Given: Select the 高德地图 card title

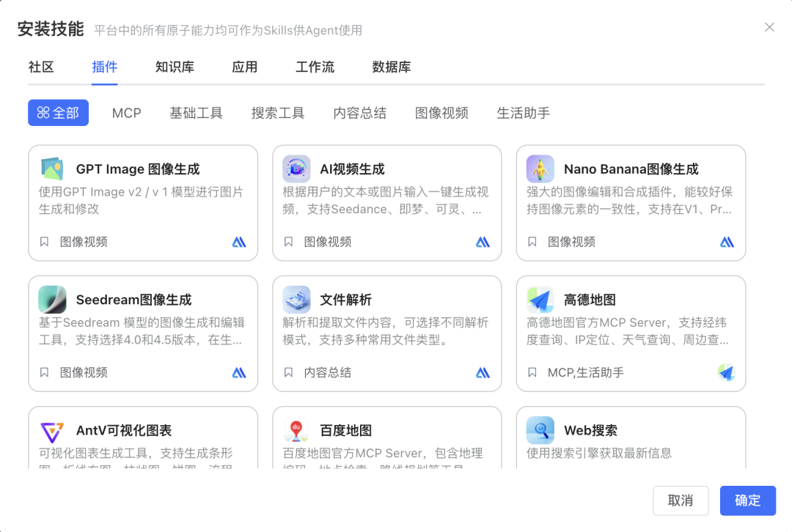Looking at the screenshot, I should [590, 300].
